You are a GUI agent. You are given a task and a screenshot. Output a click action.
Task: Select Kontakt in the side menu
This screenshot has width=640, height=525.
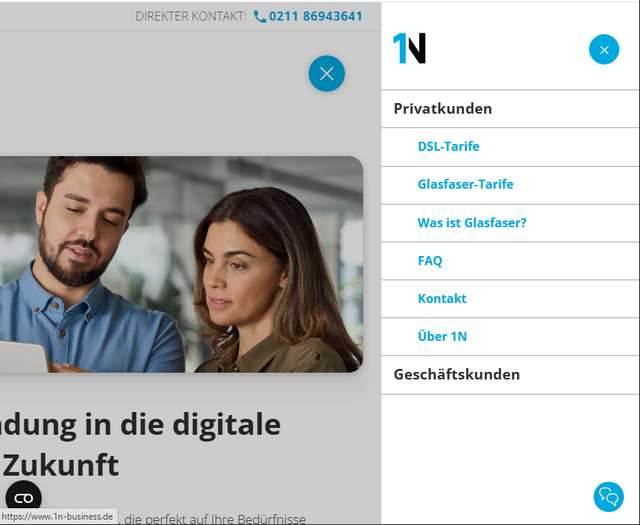point(442,298)
